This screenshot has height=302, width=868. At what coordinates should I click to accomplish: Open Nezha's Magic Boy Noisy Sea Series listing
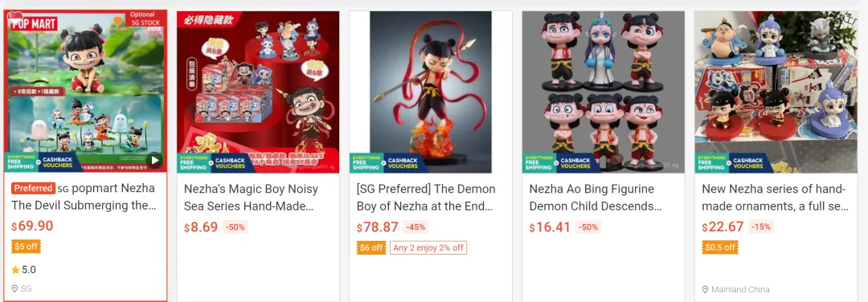click(x=252, y=198)
